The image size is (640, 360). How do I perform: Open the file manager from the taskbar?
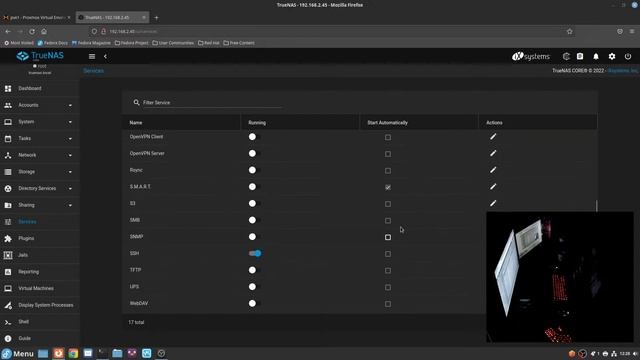point(117,353)
